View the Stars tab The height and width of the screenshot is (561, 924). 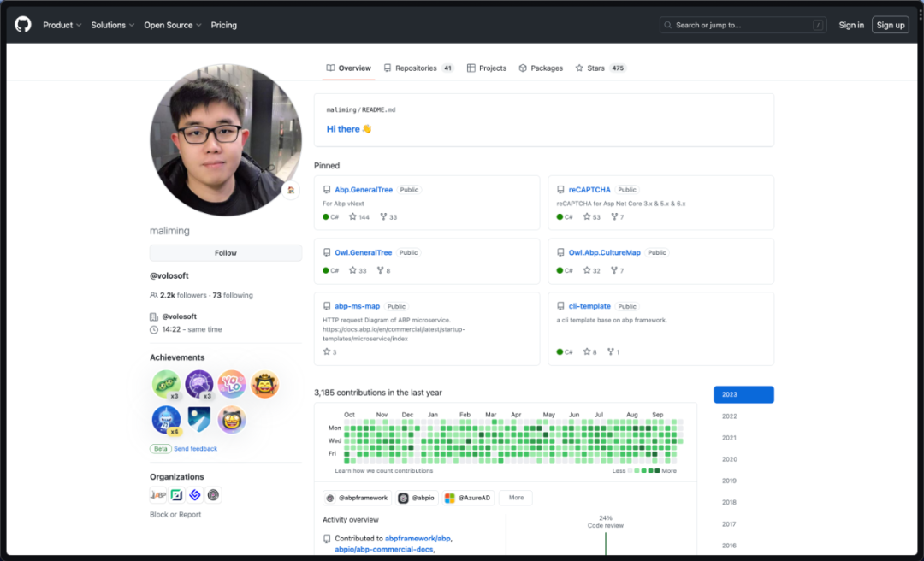(601, 68)
